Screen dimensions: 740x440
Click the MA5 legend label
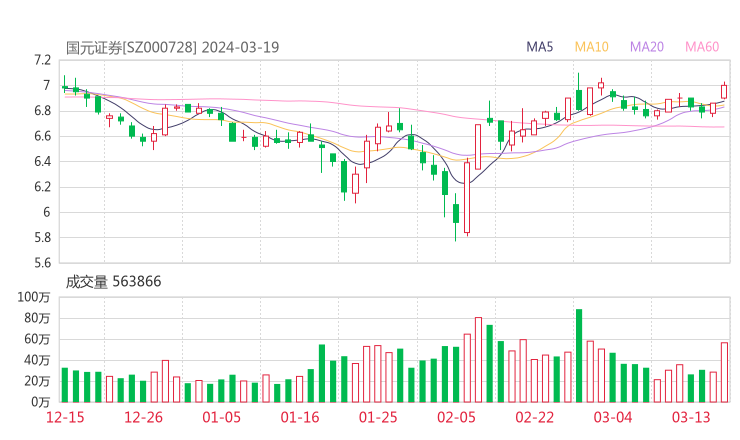(539, 47)
